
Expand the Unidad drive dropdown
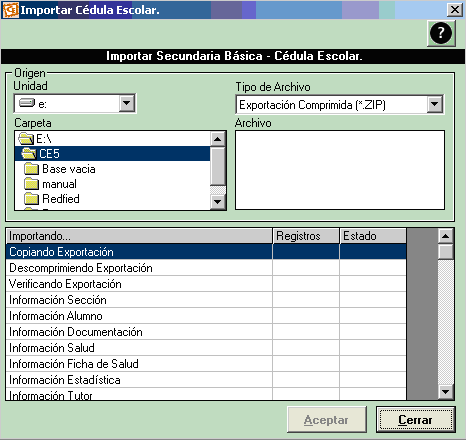coord(127,103)
